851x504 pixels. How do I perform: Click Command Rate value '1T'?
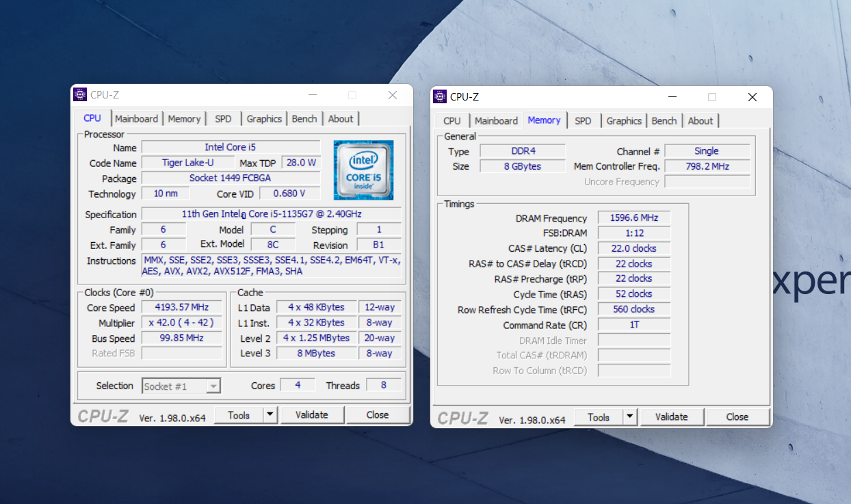[634, 325]
